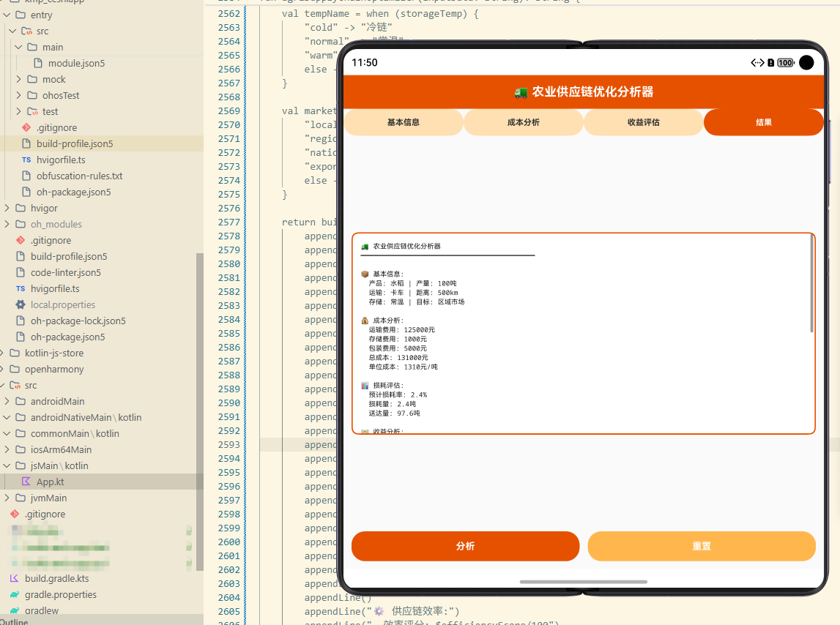
Task: Collapse the commonMain kotlin chevron
Action: pos(7,433)
